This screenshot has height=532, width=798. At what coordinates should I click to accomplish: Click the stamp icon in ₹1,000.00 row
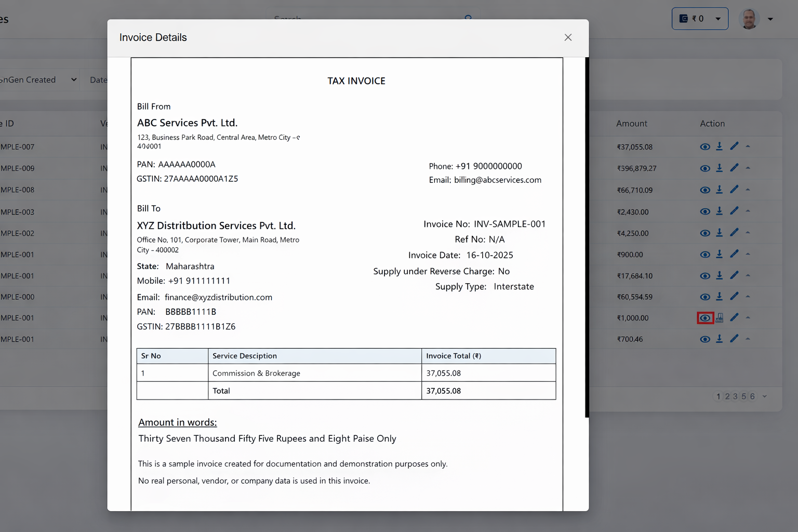tap(720, 317)
